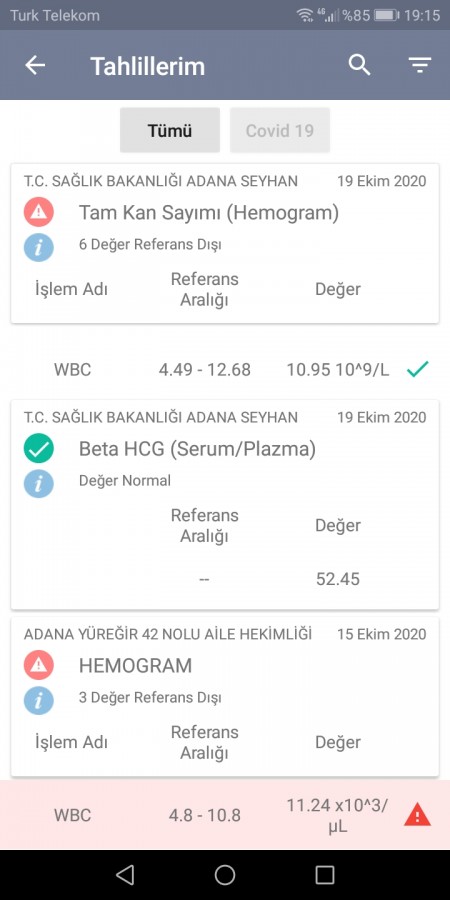Open the filter options icon
The height and width of the screenshot is (900, 450).
pyautogui.click(x=420, y=65)
